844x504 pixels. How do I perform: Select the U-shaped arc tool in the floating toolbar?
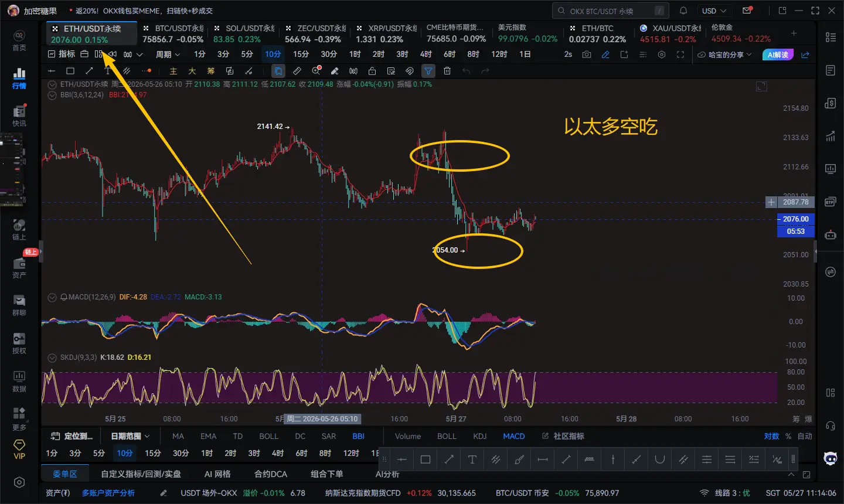660,459
